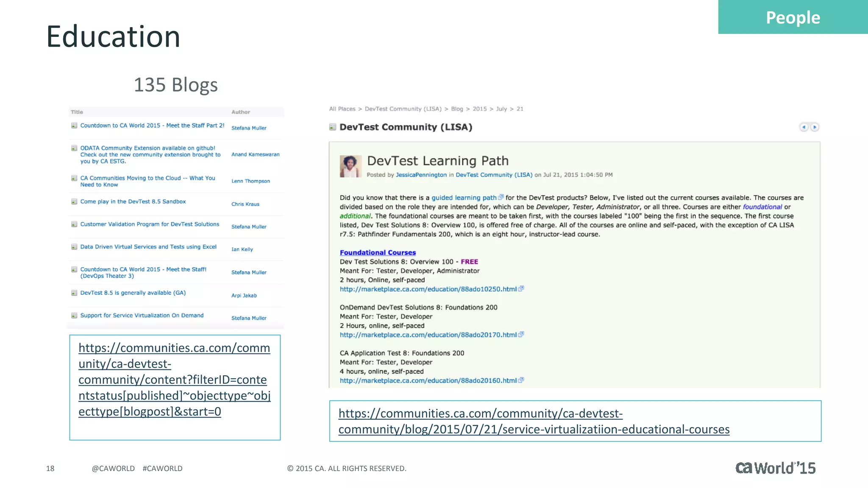Open Customer Validation Program for DevTest Solutions
This screenshot has width=868, height=488.
pos(150,224)
